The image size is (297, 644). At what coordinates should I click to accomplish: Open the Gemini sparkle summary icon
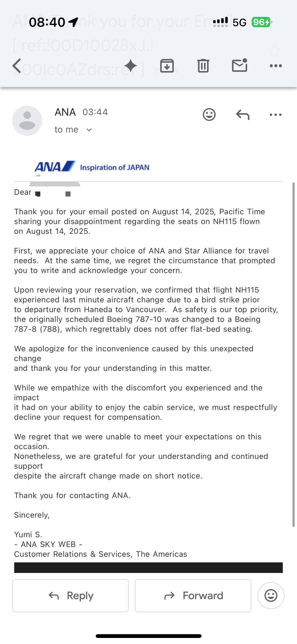[130, 66]
